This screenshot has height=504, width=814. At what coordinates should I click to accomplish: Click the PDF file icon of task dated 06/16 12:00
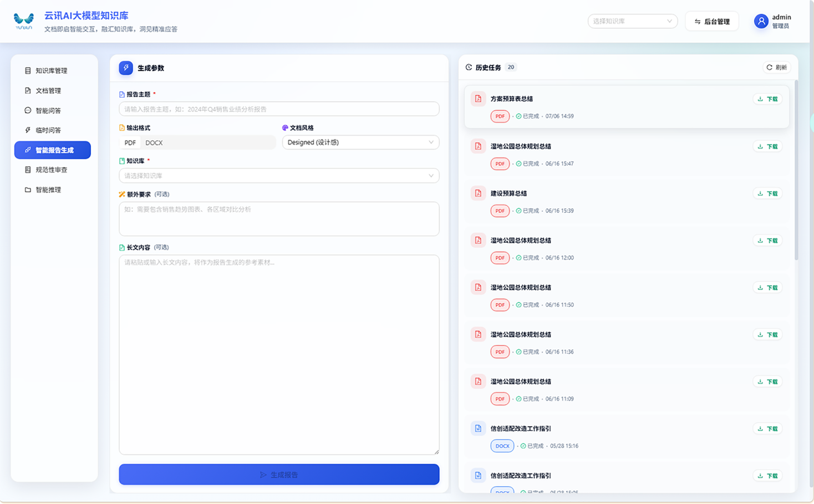click(478, 240)
